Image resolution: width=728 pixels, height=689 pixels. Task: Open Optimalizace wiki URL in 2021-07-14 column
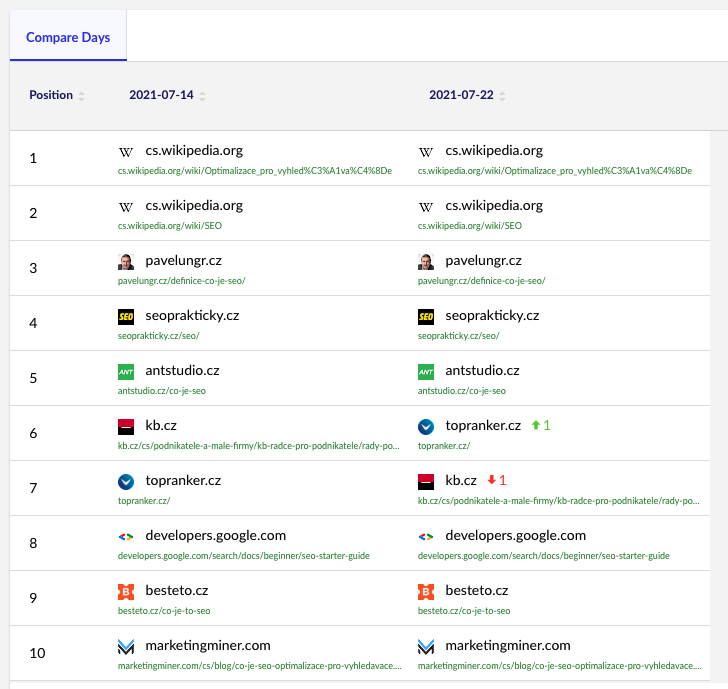[x=255, y=171]
